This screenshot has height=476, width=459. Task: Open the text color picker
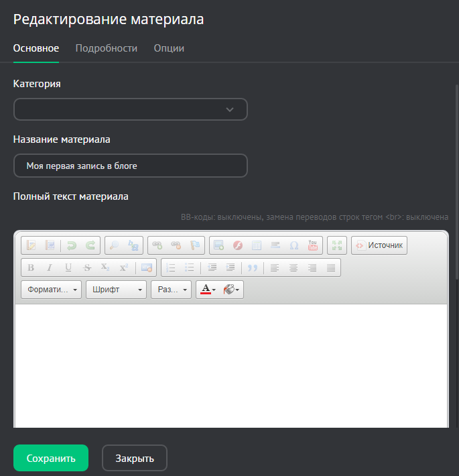tap(207, 290)
